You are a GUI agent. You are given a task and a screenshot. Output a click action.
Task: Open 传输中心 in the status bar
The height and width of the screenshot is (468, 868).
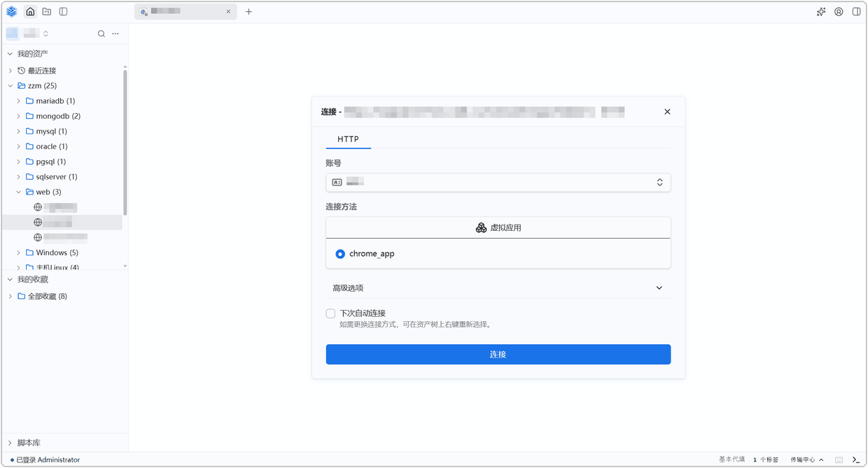(x=806, y=460)
